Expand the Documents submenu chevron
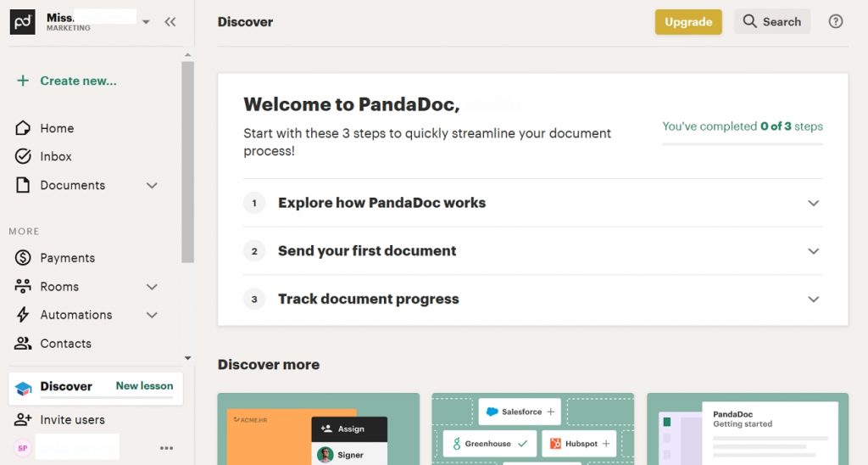 click(x=152, y=186)
